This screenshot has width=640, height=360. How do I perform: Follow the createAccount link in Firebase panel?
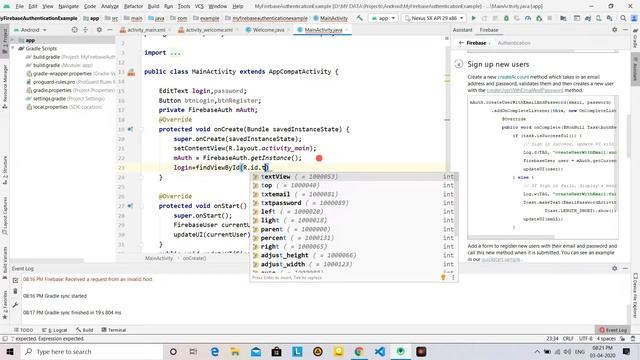513,77
